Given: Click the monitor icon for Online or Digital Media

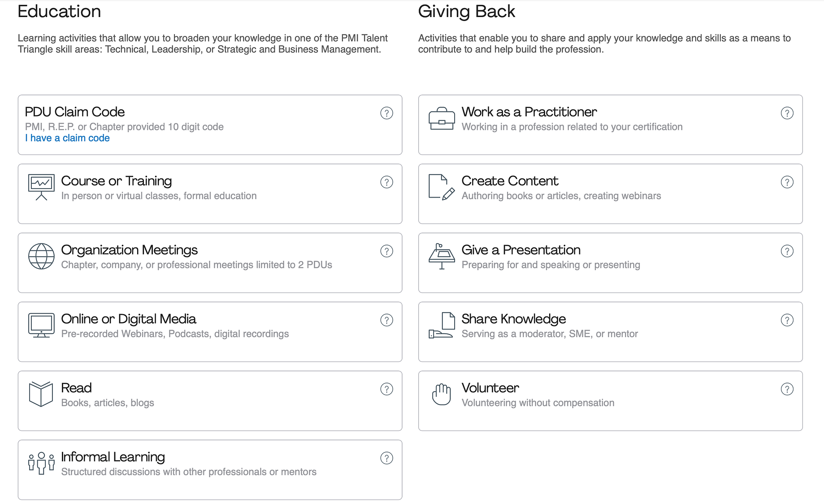Looking at the screenshot, I should coord(41,325).
